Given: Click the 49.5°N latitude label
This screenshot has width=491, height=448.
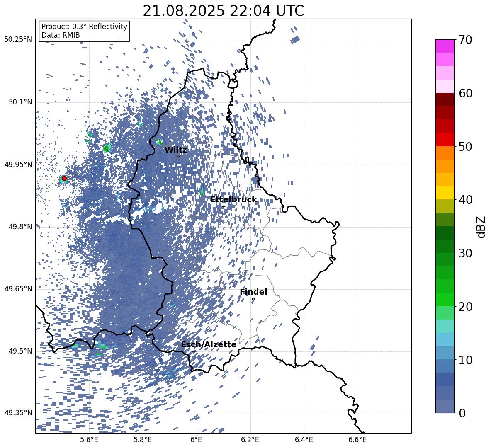Looking at the screenshot, I should pos(20,351).
